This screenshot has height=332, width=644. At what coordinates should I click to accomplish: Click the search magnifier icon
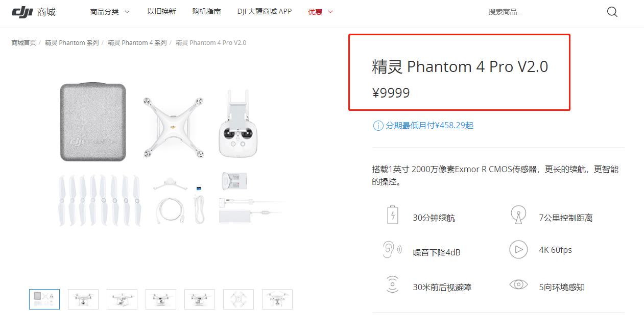(x=612, y=12)
